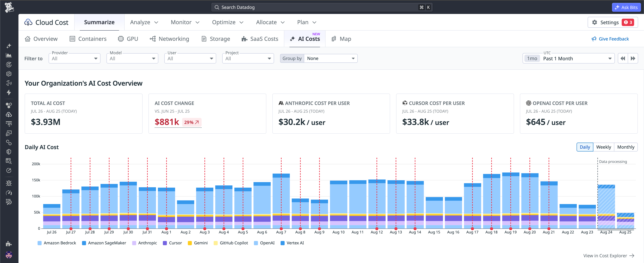Open the user avatar at sidebar bottom
The height and width of the screenshot is (263, 644).
pos(9,255)
